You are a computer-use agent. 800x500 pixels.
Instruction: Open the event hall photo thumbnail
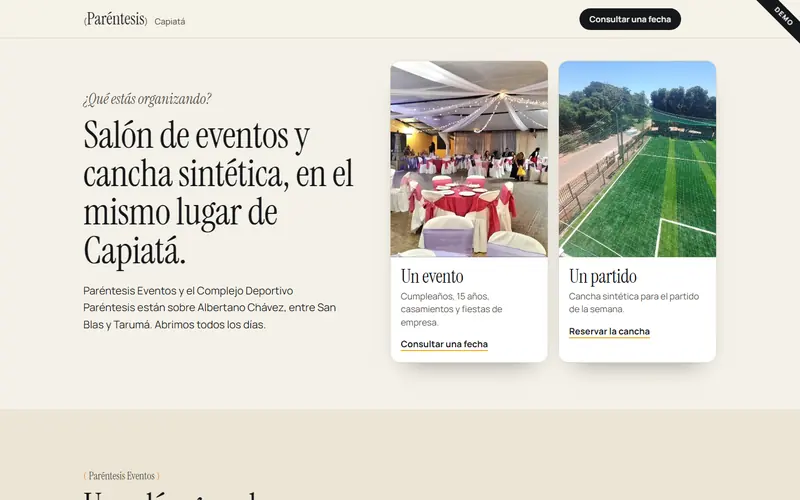point(469,159)
